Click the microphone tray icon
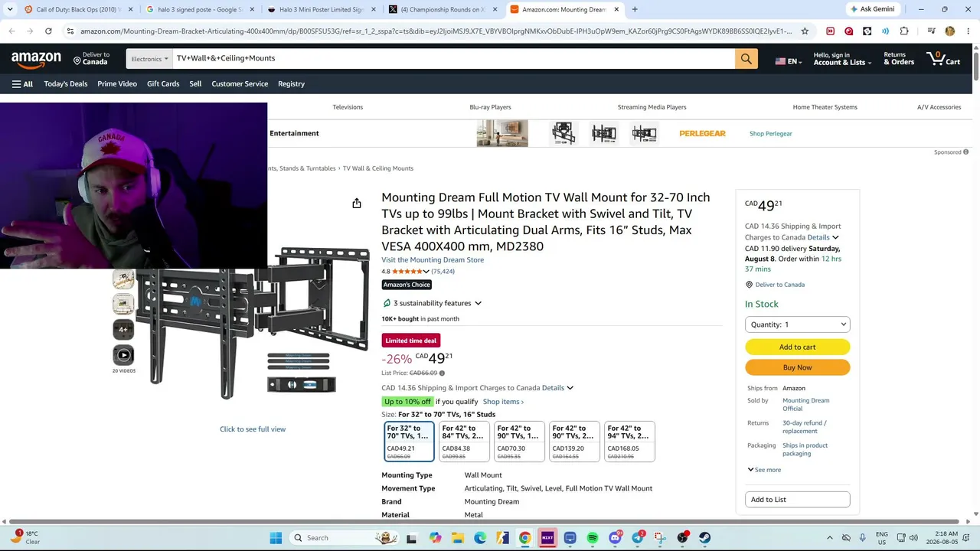This screenshot has height=551, width=980. point(862,538)
